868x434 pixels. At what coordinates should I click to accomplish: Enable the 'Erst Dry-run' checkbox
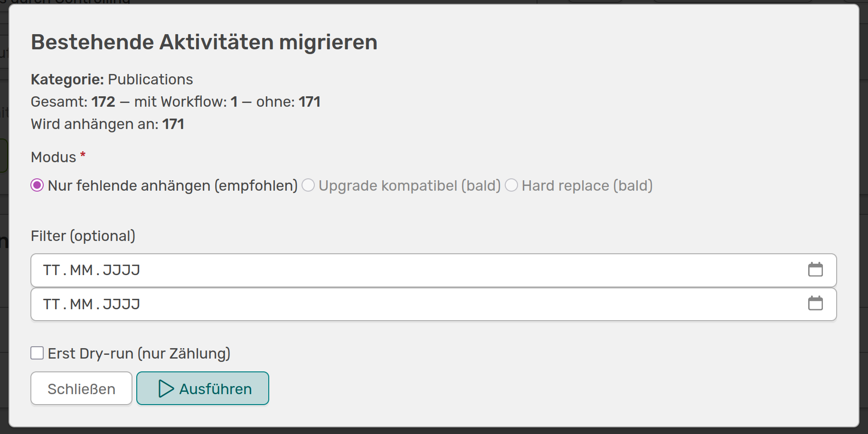(x=37, y=353)
